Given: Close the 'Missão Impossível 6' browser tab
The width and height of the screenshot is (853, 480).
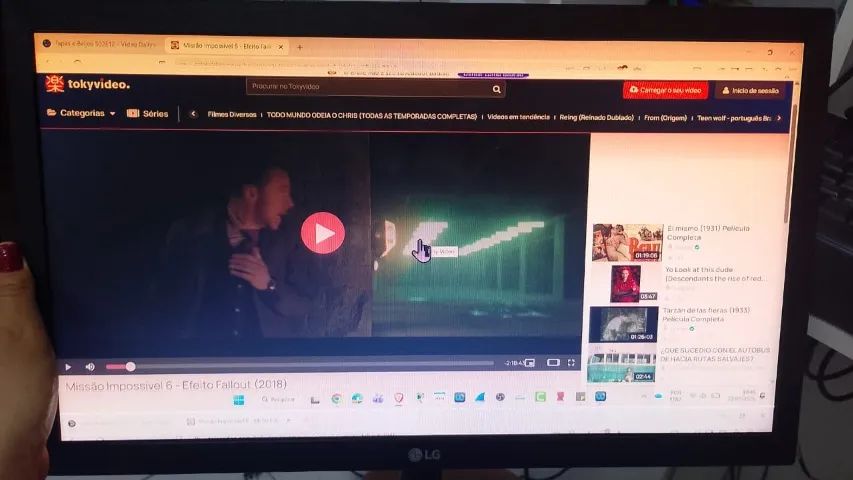Looking at the screenshot, I should tap(281, 47).
